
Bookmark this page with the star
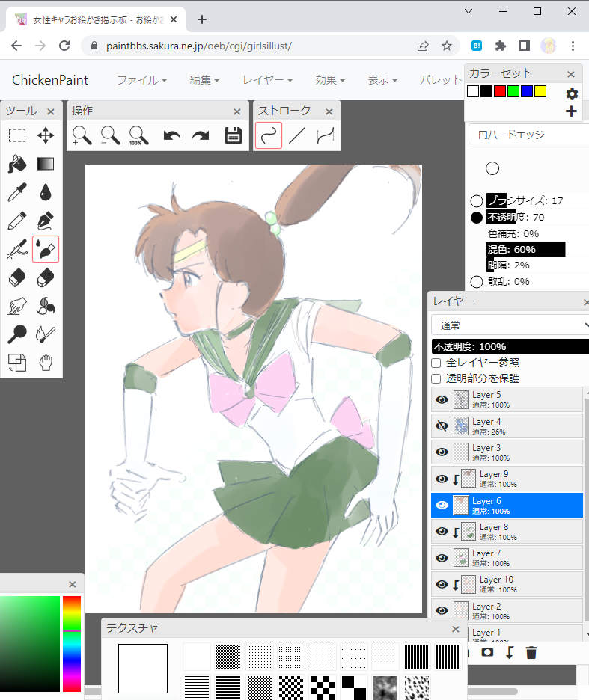[x=447, y=46]
